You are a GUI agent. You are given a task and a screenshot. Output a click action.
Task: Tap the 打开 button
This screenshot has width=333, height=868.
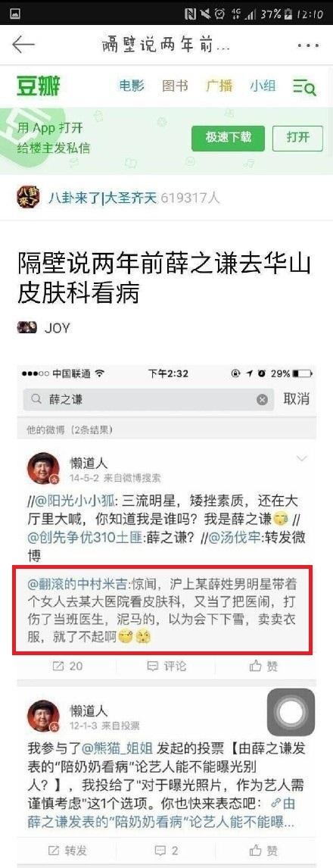click(x=297, y=138)
